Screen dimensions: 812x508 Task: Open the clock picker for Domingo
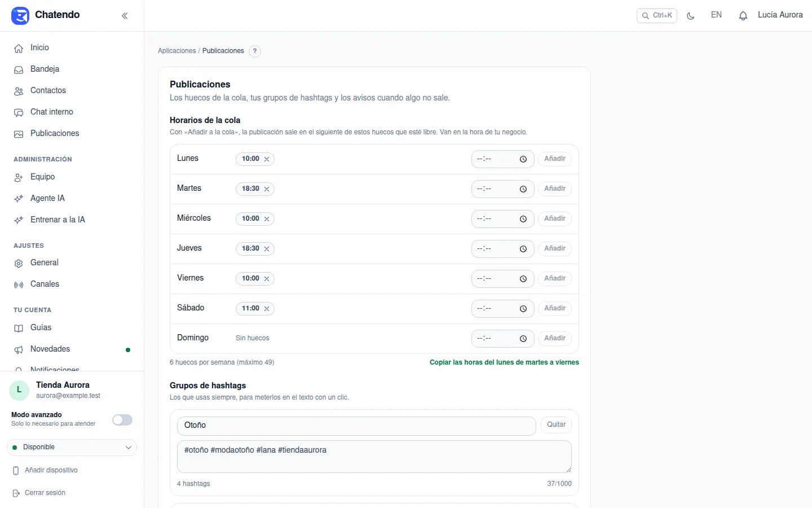tap(523, 339)
